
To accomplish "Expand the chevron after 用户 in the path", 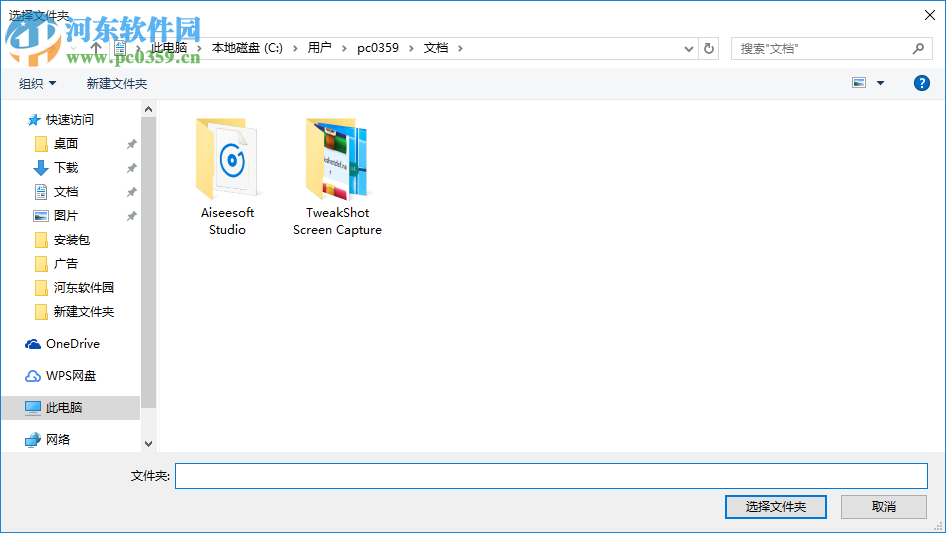I will [344, 48].
